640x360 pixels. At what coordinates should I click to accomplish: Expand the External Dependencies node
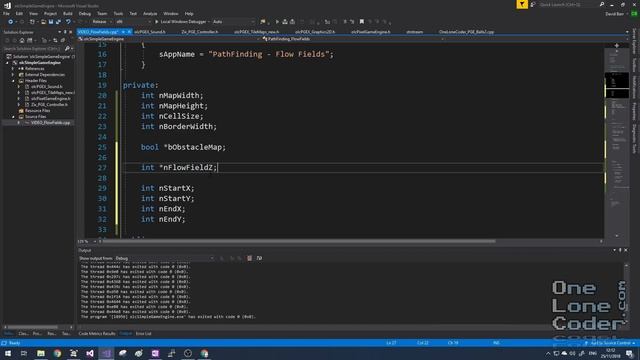(13, 75)
